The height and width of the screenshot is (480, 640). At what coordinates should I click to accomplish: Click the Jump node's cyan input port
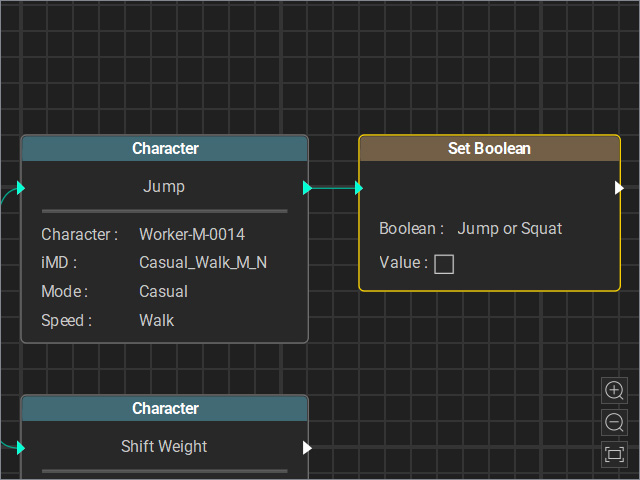tap(21, 188)
